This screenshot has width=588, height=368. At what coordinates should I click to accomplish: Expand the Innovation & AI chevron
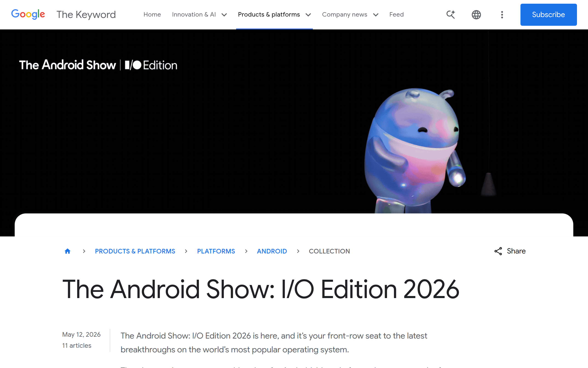[x=224, y=15]
